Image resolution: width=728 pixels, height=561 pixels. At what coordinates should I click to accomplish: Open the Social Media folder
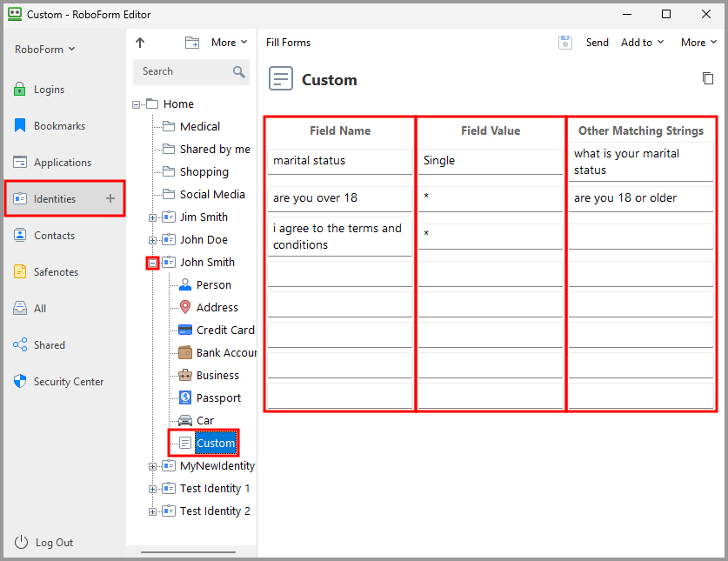click(204, 195)
